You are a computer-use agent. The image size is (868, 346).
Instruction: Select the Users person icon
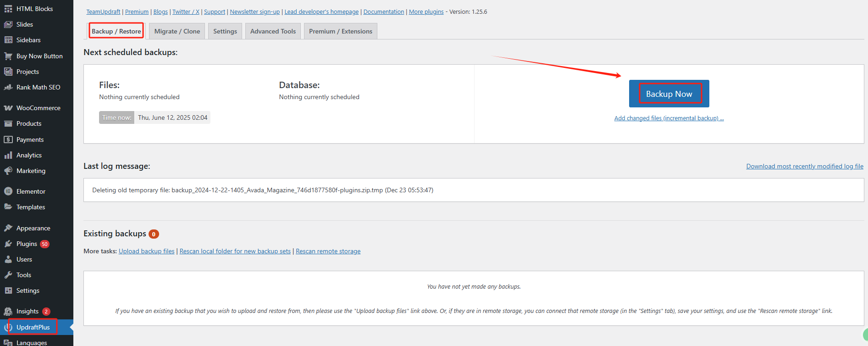click(8, 259)
